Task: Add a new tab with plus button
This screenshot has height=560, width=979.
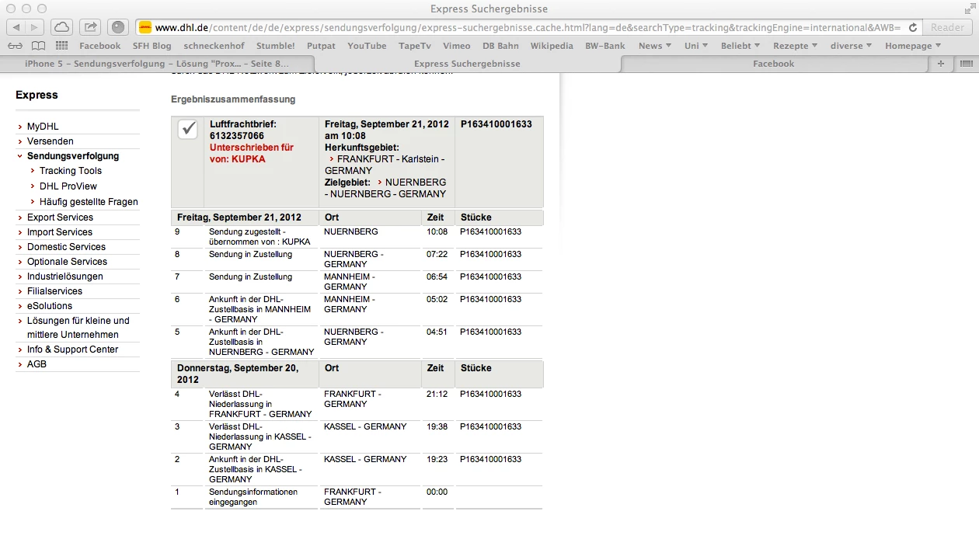Action: pos(941,64)
